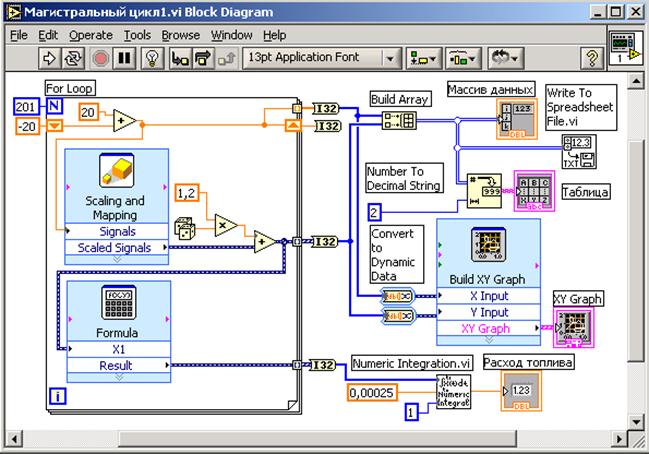Screen dimensions: 649x454
Task: Click the For Loop count terminal N
Action: 54,106
